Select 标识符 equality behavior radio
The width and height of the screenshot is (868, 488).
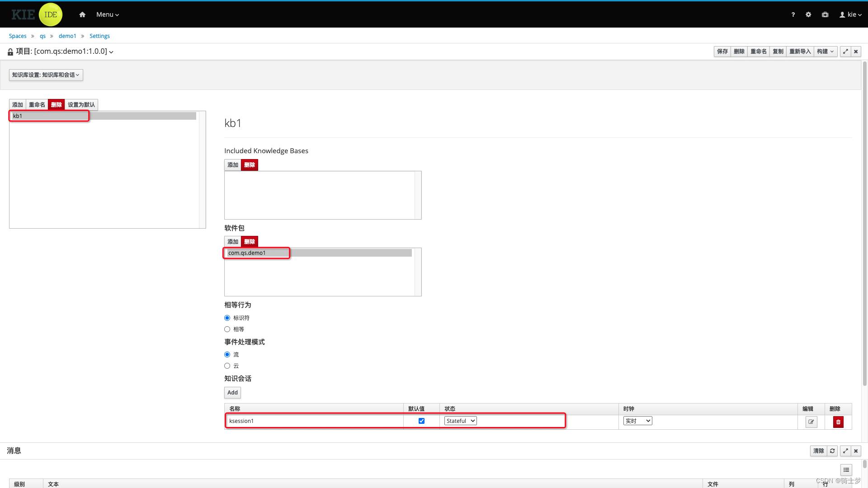(x=227, y=318)
